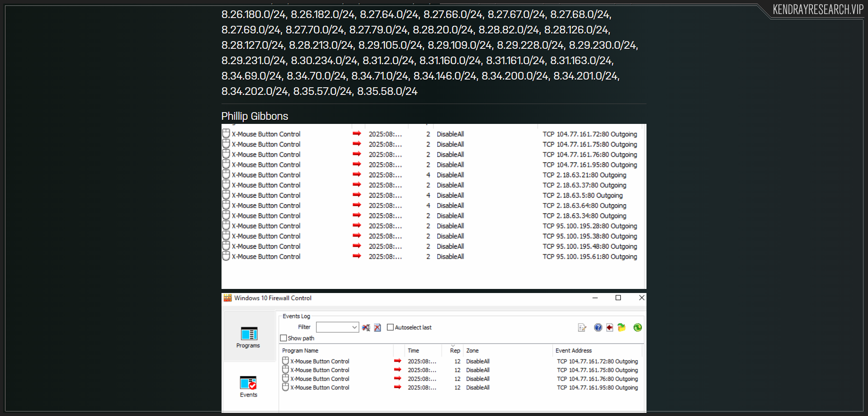Click the IP range '8.31.160.0/24'
Image resolution: width=868 pixels, height=416 pixels.
click(450, 61)
